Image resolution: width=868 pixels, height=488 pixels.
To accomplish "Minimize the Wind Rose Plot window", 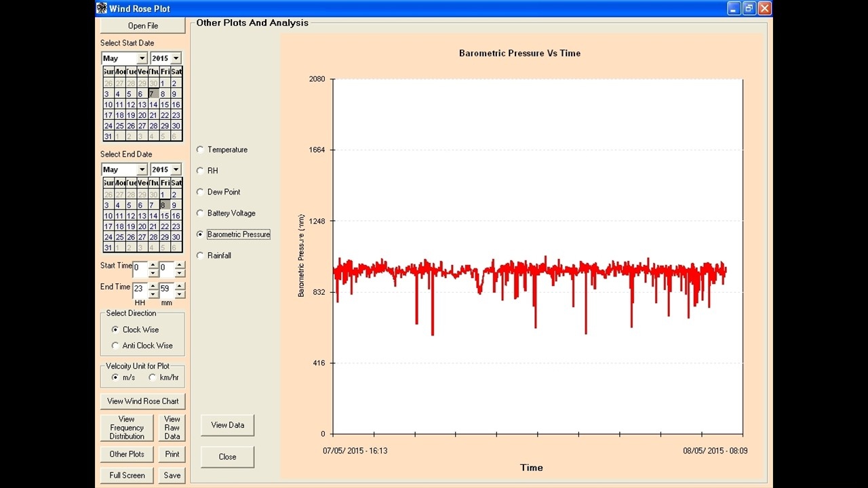I will (734, 8).
